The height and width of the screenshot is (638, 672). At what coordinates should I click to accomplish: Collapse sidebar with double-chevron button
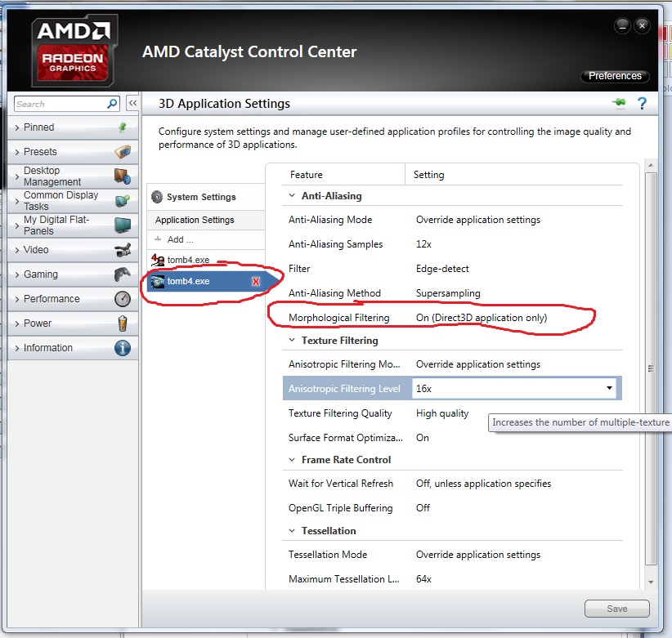tap(133, 103)
